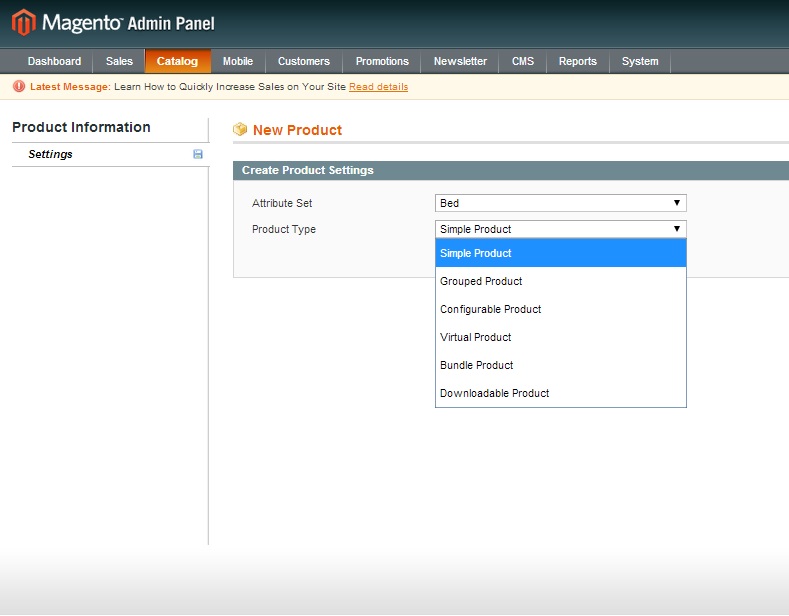Choose Configurable Product option
This screenshot has width=789, height=616.
tap(490, 309)
